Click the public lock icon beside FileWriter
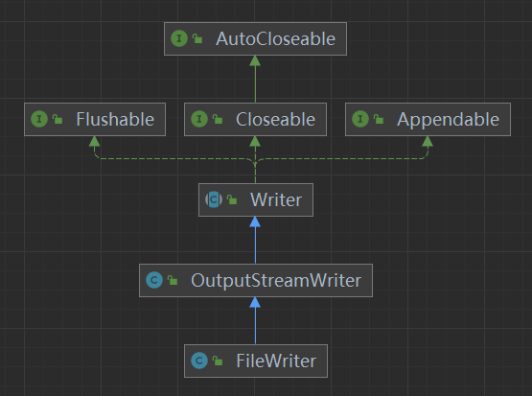The image size is (532, 396). pyautogui.click(x=218, y=361)
